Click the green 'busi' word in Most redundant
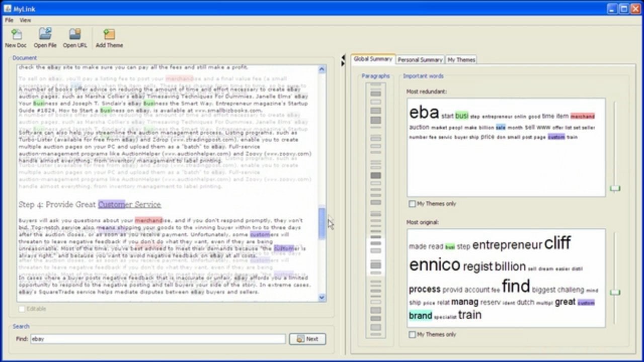 click(x=461, y=116)
